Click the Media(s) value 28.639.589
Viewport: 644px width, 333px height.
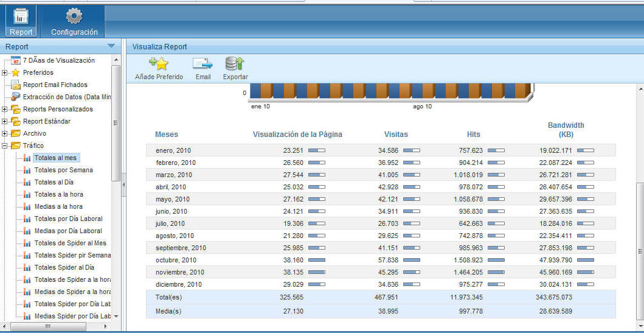click(555, 311)
